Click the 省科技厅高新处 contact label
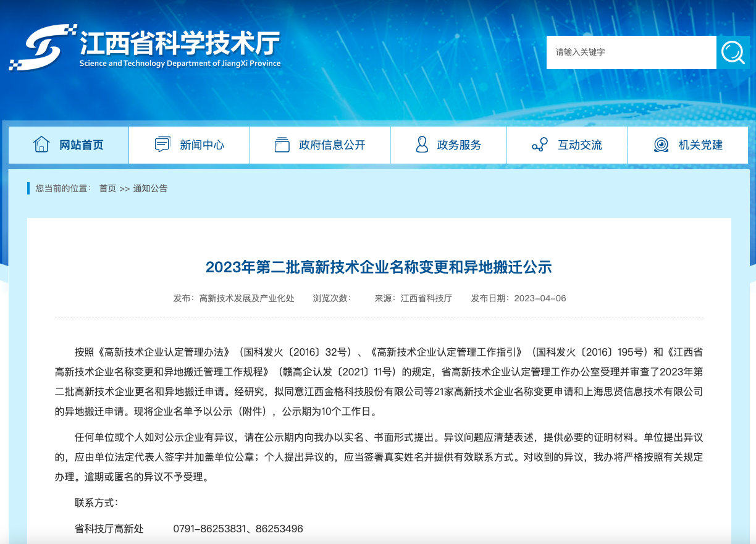The height and width of the screenshot is (544, 756). click(x=109, y=529)
